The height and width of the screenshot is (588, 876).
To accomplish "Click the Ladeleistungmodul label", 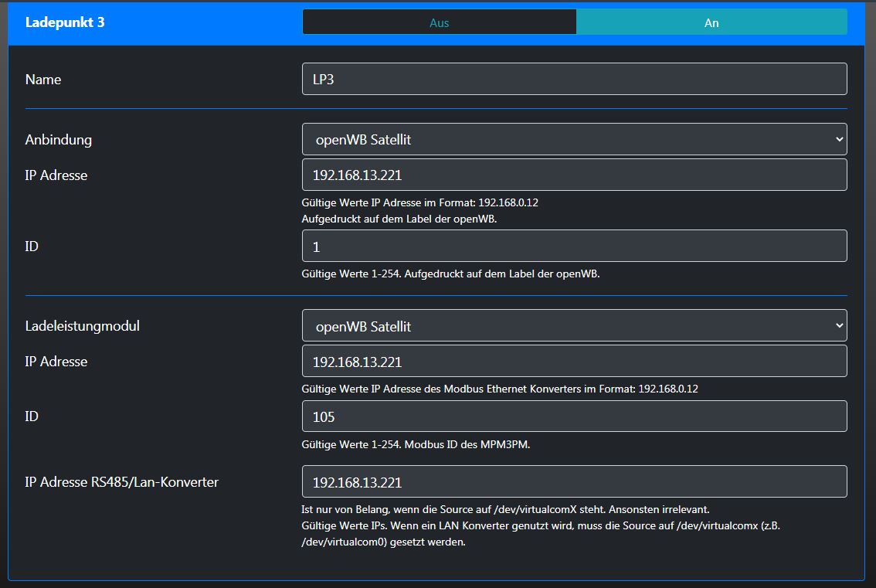I will coord(83,326).
